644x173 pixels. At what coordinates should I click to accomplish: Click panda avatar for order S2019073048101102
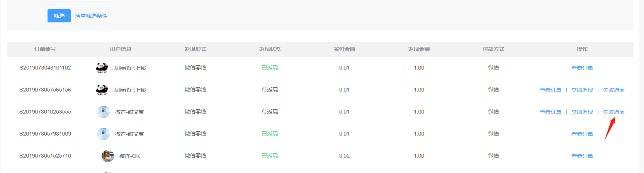click(x=102, y=68)
